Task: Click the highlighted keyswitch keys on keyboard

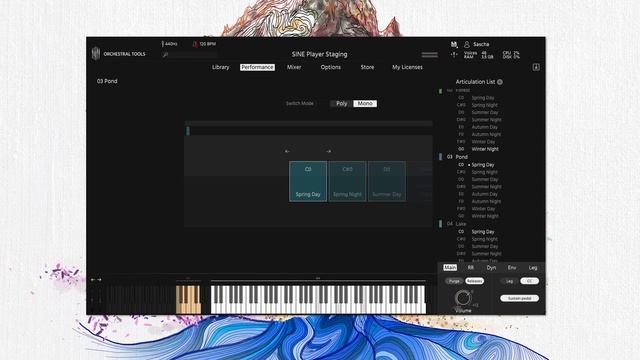Action: 188,300
